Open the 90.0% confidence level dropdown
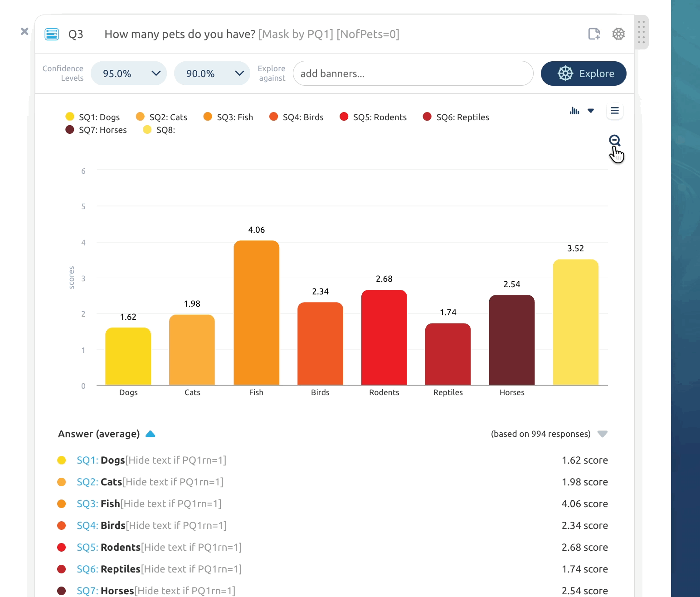This screenshot has width=700, height=597. (x=212, y=73)
